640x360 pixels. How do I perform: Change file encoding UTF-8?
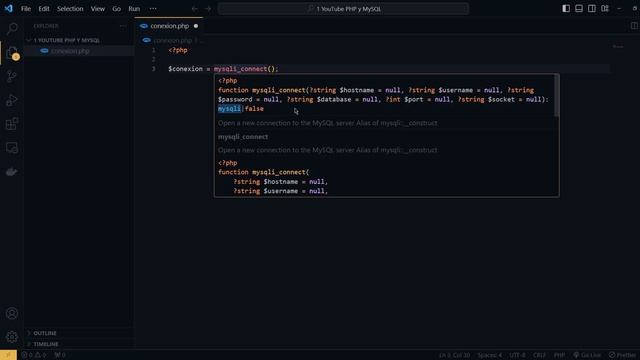tap(517, 355)
